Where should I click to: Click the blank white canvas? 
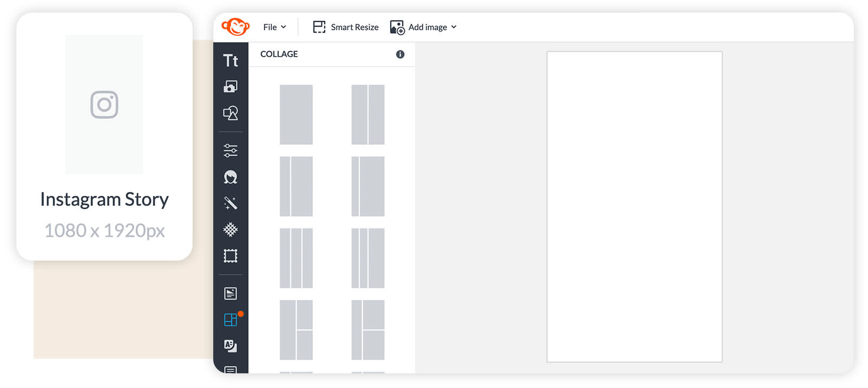coord(635,207)
